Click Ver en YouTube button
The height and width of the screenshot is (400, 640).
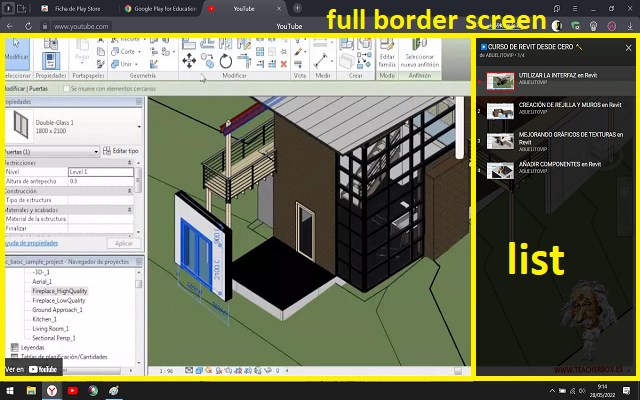click(31, 369)
